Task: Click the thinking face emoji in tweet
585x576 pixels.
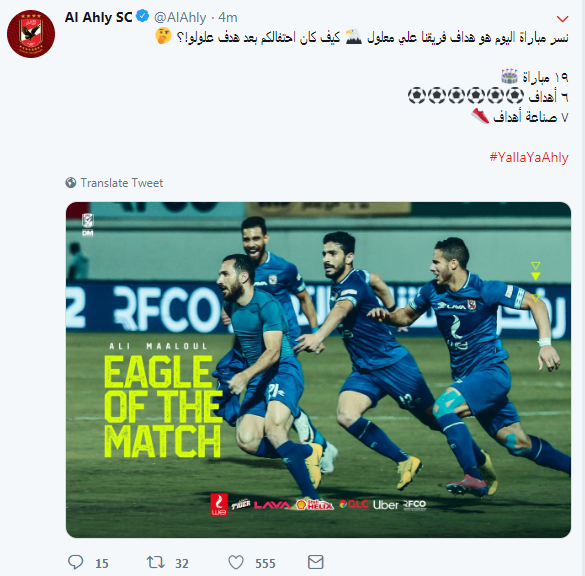Action: 163,36
